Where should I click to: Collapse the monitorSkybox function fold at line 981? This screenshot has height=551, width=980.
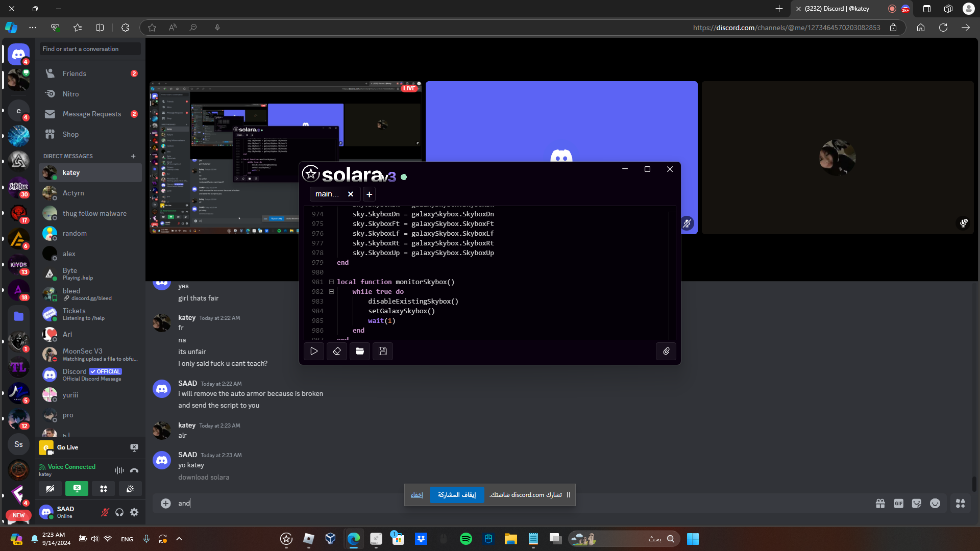pyautogui.click(x=331, y=282)
